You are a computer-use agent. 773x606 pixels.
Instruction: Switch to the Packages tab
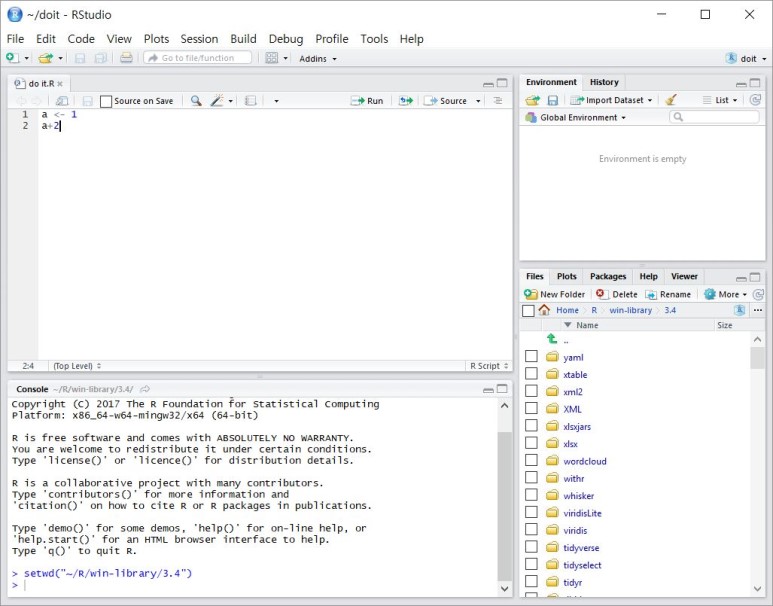[x=608, y=277]
